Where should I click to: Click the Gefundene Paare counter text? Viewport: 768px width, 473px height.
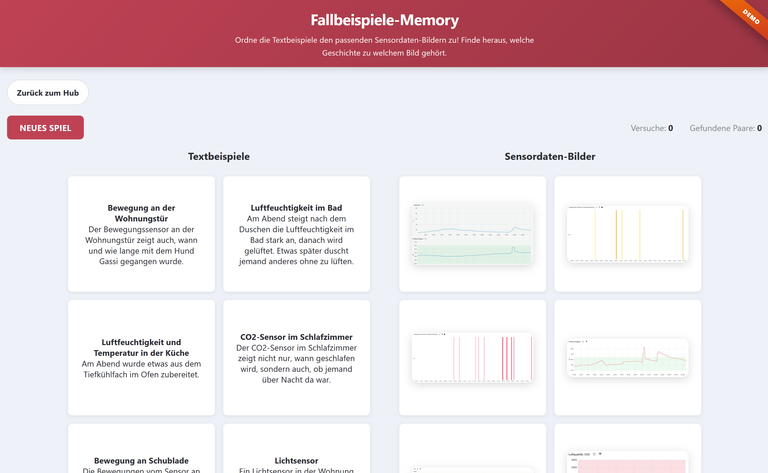pyautogui.click(x=725, y=128)
